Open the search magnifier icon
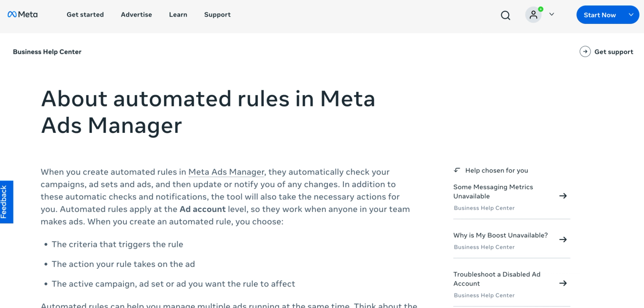 pos(505,15)
